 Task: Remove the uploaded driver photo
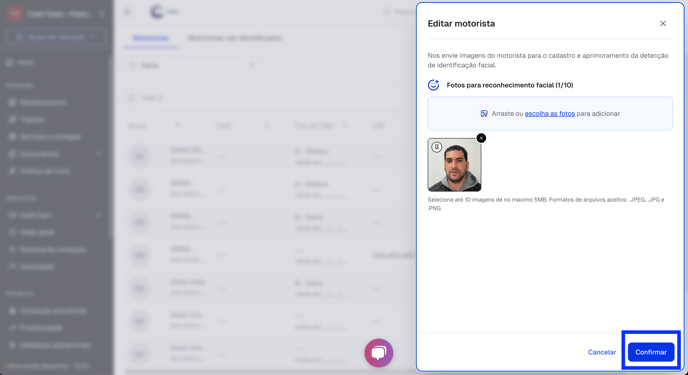tap(481, 138)
